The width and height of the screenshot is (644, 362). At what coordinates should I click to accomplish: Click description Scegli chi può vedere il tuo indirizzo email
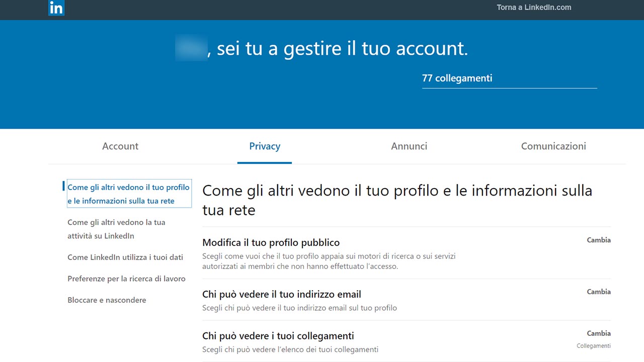pyautogui.click(x=299, y=308)
